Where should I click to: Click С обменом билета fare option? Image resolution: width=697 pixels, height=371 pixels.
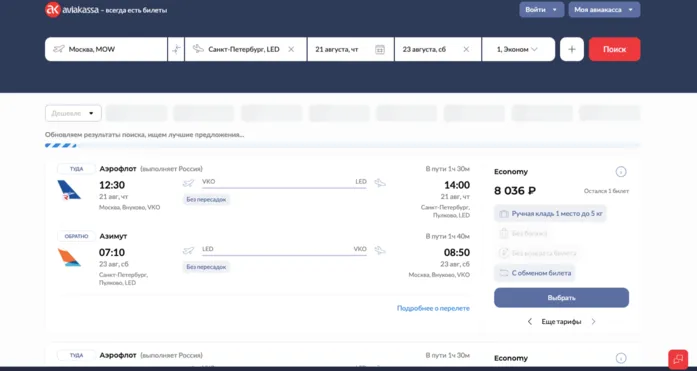(x=535, y=273)
